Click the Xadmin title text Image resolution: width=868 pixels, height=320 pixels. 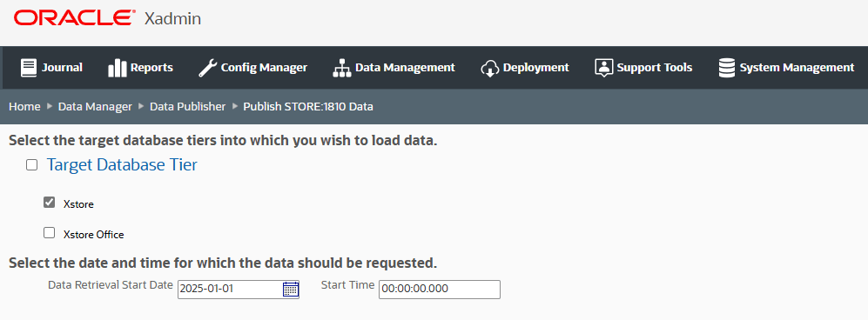point(172,19)
